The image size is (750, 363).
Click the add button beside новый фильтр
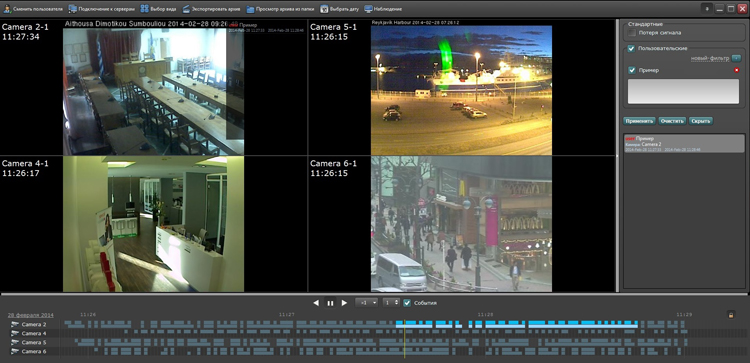point(736,58)
